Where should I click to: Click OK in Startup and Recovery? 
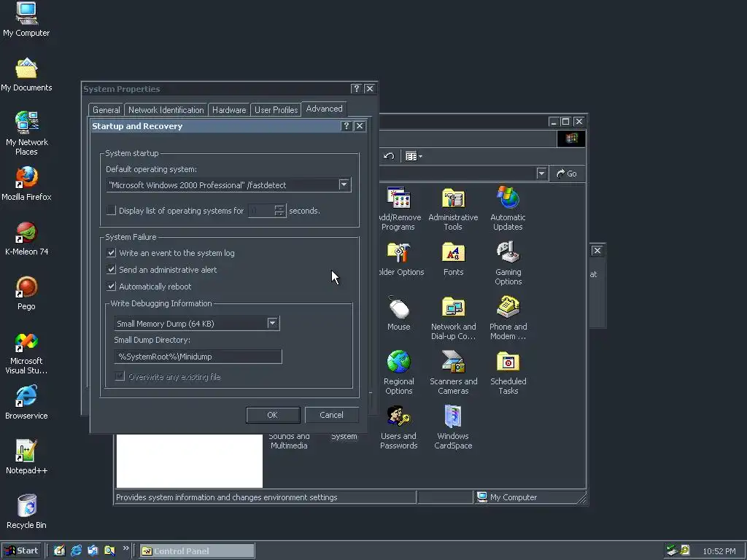pyautogui.click(x=273, y=415)
